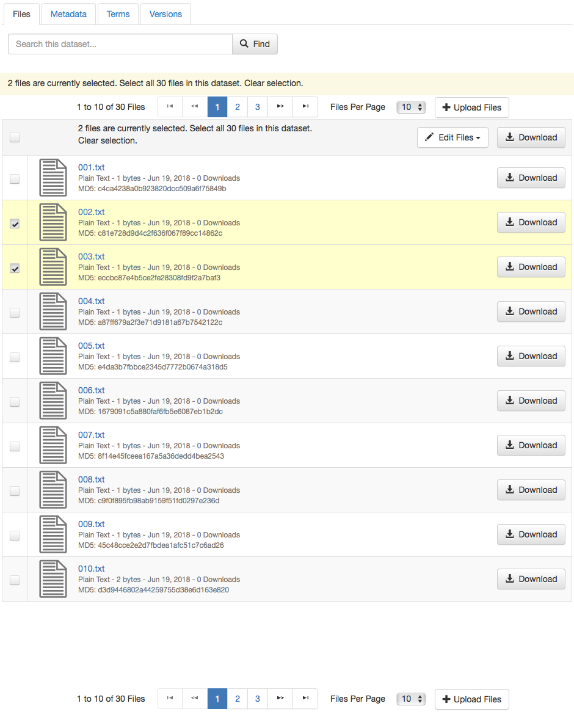Switch to the Metadata tab

pyautogui.click(x=68, y=13)
